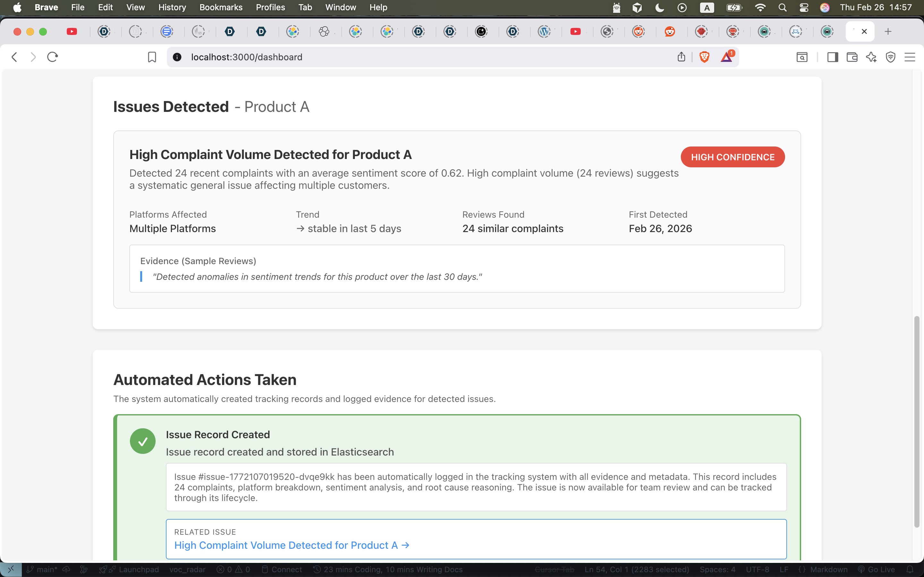Image resolution: width=924 pixels, height=577 pixels.
Task: Open the Profiles menu
Action: click(x=270, y=8)
